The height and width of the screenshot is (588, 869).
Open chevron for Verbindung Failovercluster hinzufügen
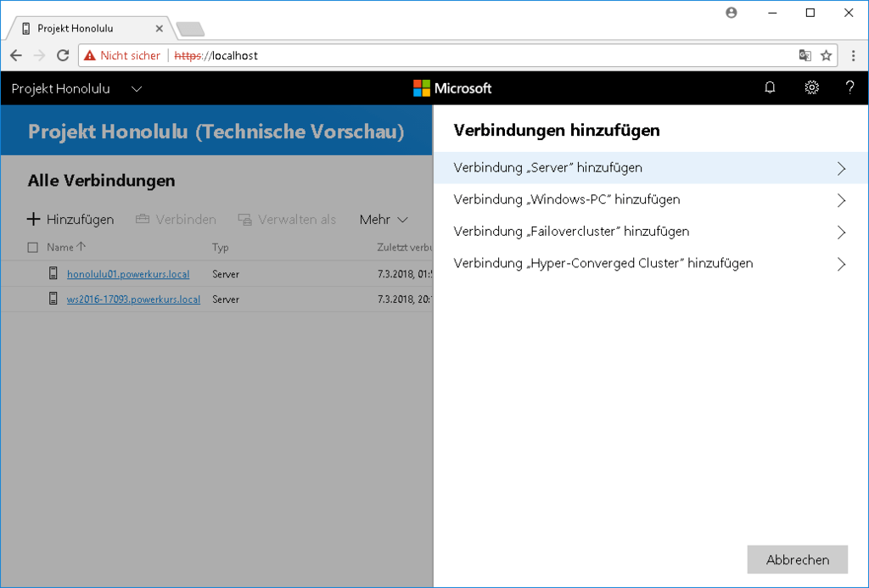click(841, 232)
